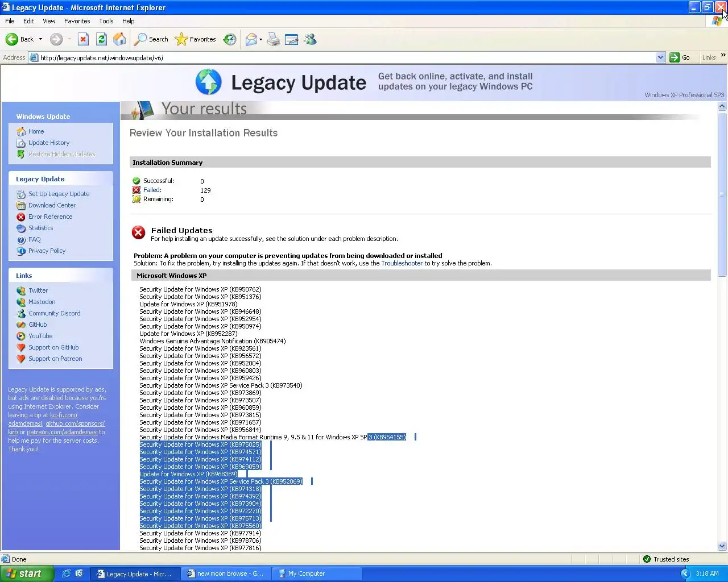Click the FAQ question mark icon

[21, 239]
